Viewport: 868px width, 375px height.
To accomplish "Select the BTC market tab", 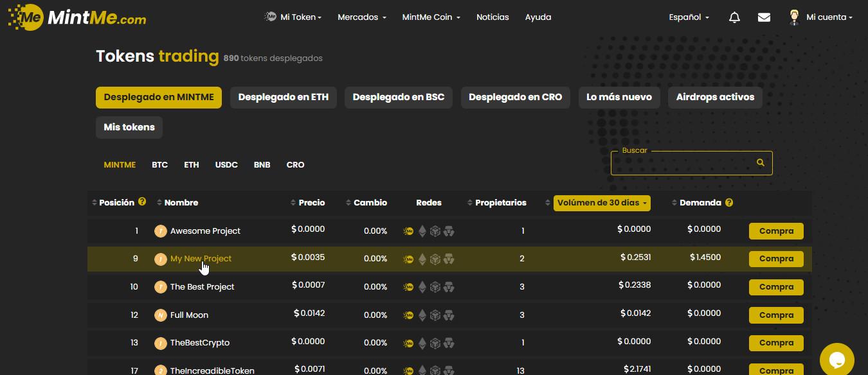I will [x=159, y=165].
